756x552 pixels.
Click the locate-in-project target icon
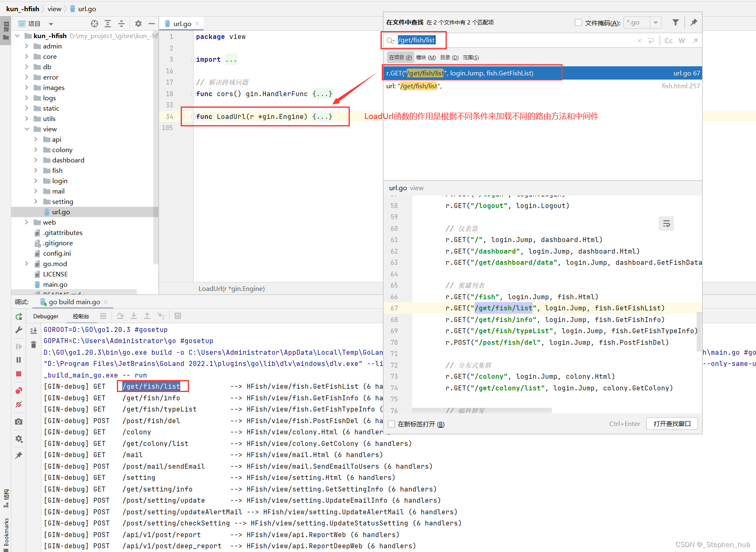(94, 24)
